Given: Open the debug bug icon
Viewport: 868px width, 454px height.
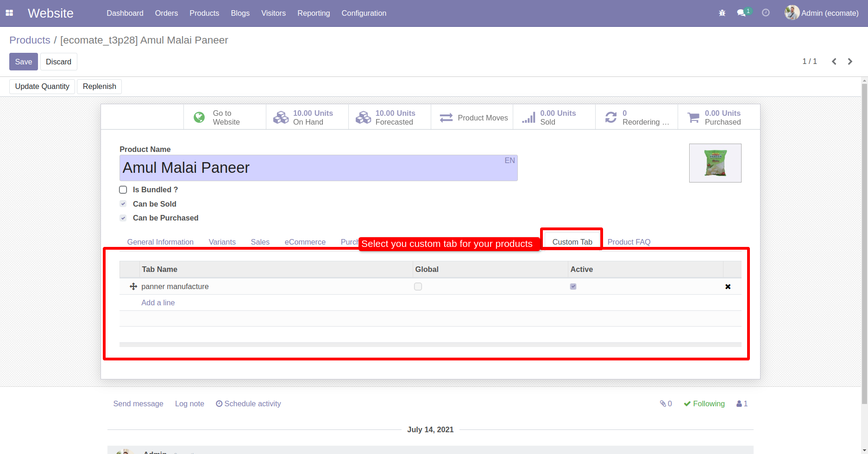Looking at the screenshot, I should (722, 13).
